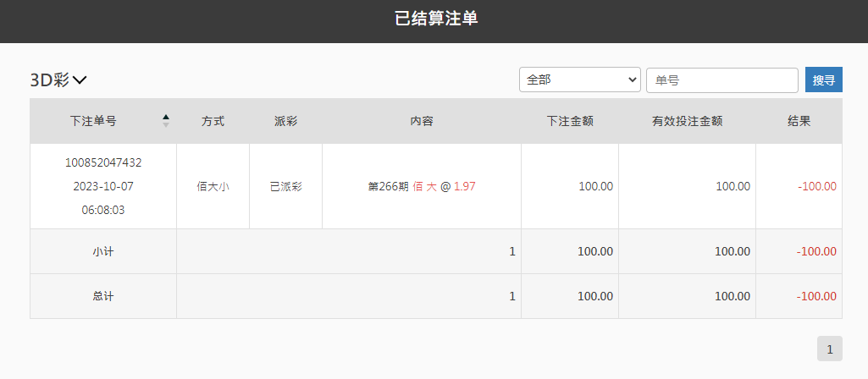Click the blue 搜寻 search button
868x379 pixels.
click(x=824, y=80)
